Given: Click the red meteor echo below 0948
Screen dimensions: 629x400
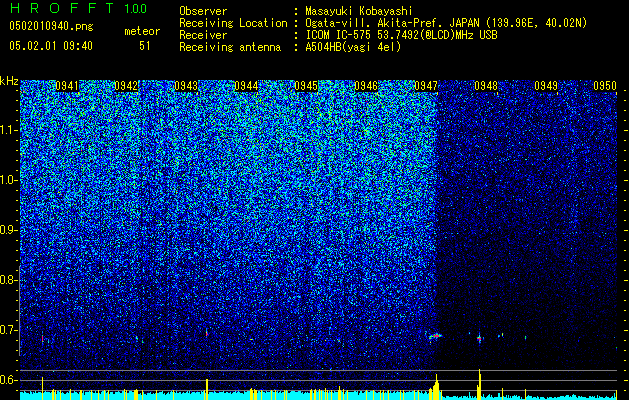Looking at the screenshot, I should click(479, 339).
